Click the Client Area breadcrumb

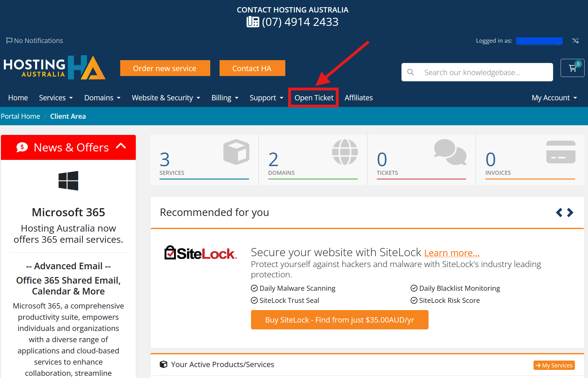tap(68, 116)
